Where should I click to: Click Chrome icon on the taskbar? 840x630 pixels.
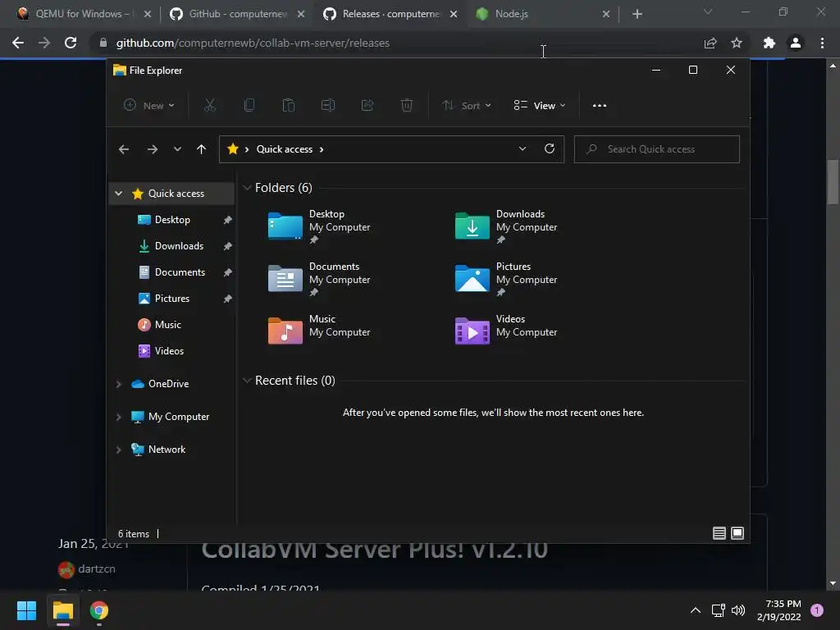99,610
